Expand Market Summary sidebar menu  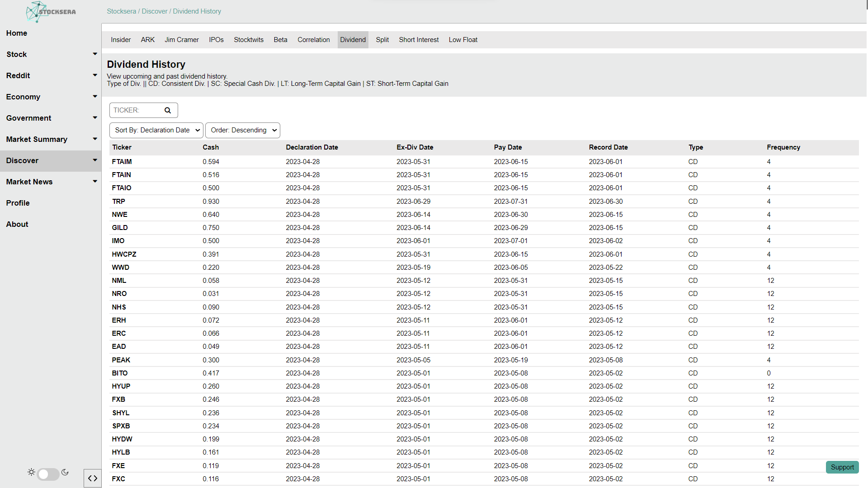(x=95, y=139)
